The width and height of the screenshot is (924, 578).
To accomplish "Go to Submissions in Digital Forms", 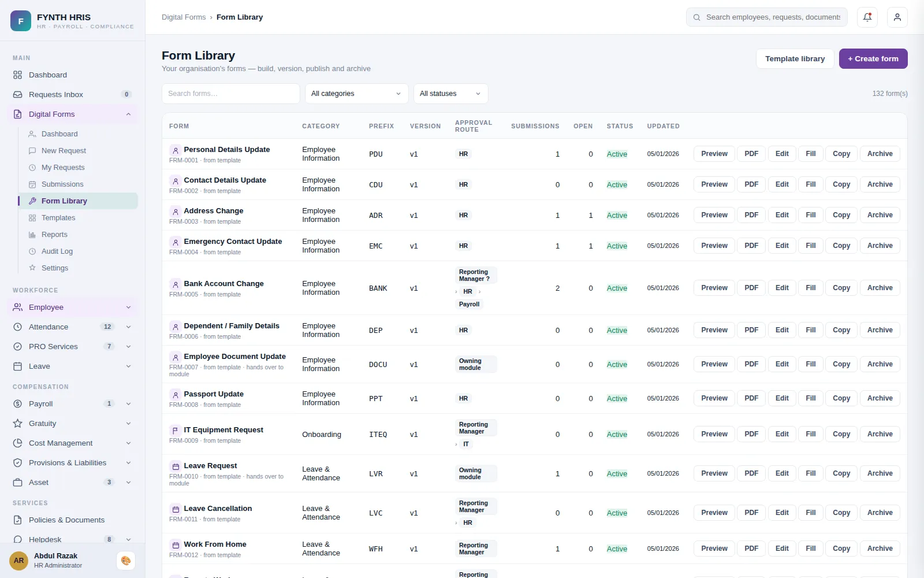I will tap(77, 184).
